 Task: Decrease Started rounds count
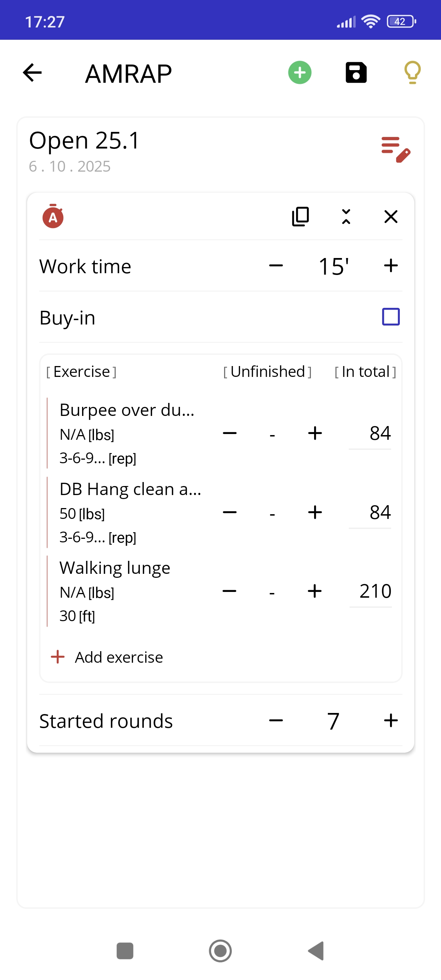[276, 720]
